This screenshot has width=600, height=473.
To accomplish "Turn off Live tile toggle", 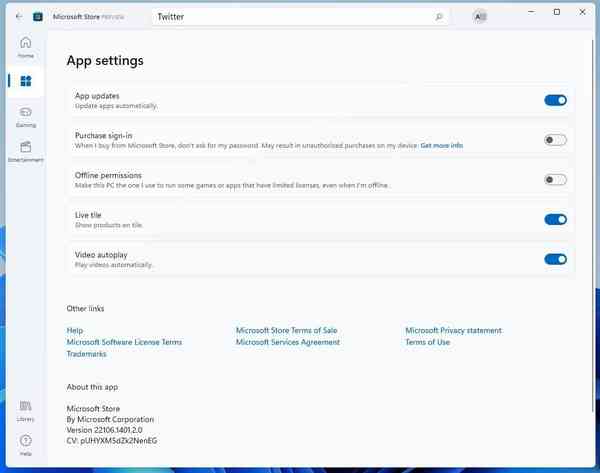I will pos(555,220).
